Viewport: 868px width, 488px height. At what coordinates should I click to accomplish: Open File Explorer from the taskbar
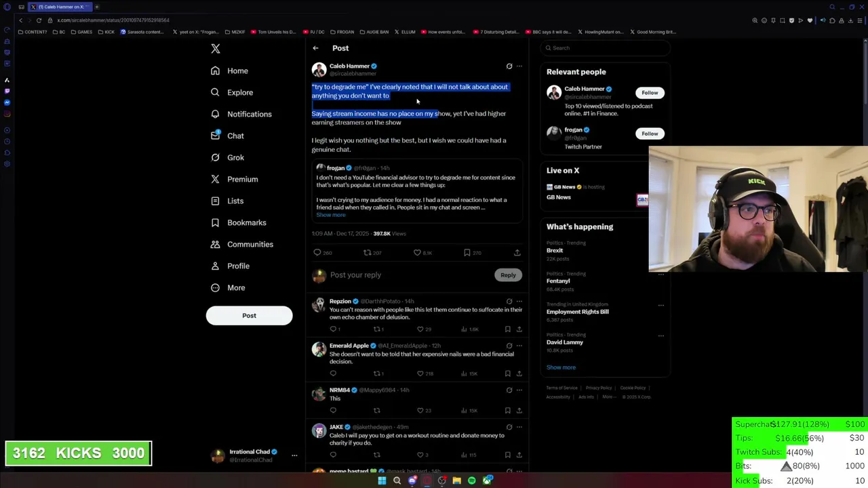click(457, 481)
